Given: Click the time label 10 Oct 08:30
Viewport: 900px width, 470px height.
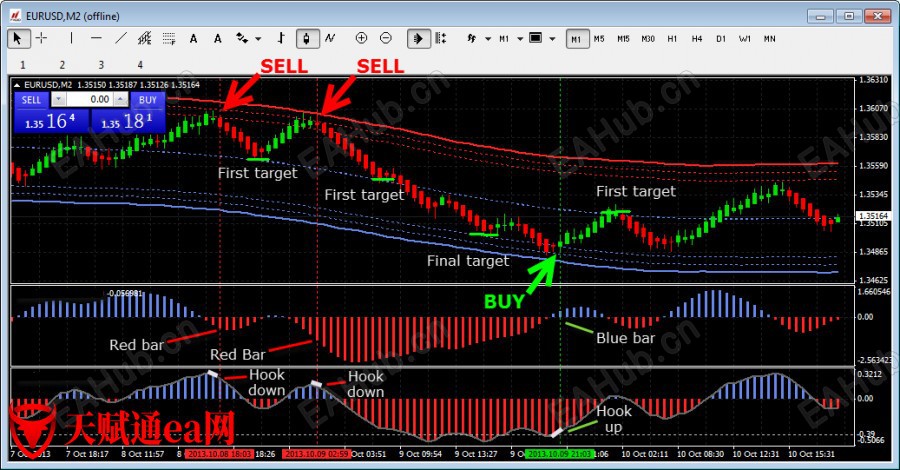Looking at the screenshot, I should tap(700, 454).
